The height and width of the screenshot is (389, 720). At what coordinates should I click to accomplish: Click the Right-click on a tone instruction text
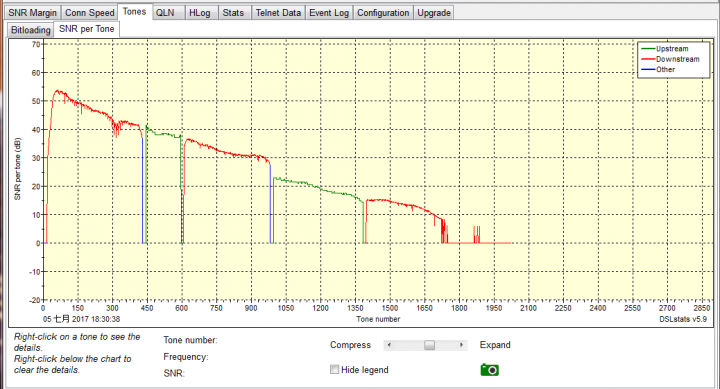click(x=77, y=342)
